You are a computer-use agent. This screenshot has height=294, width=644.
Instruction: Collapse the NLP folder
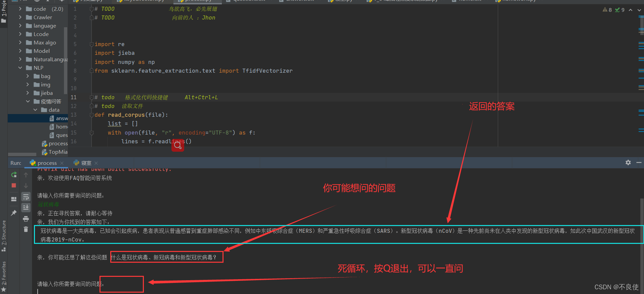20,68
